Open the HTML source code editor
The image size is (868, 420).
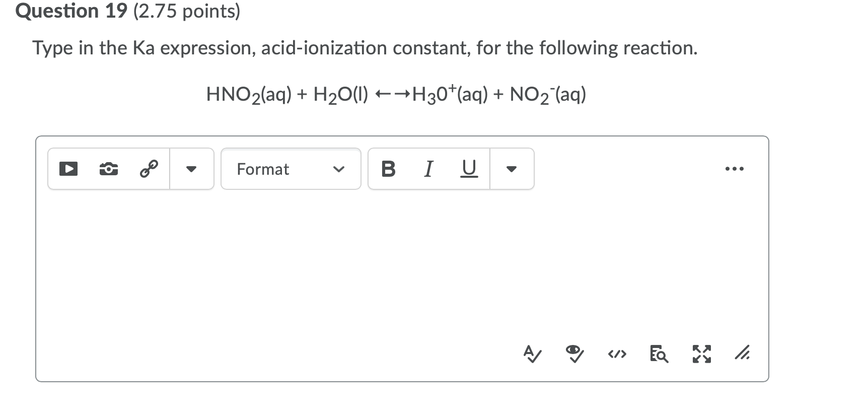click(x=617, y=354)
